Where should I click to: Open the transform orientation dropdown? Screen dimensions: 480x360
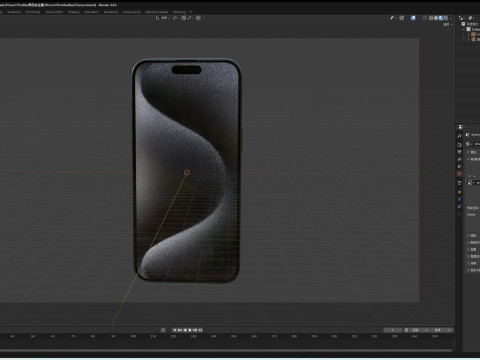163,18
